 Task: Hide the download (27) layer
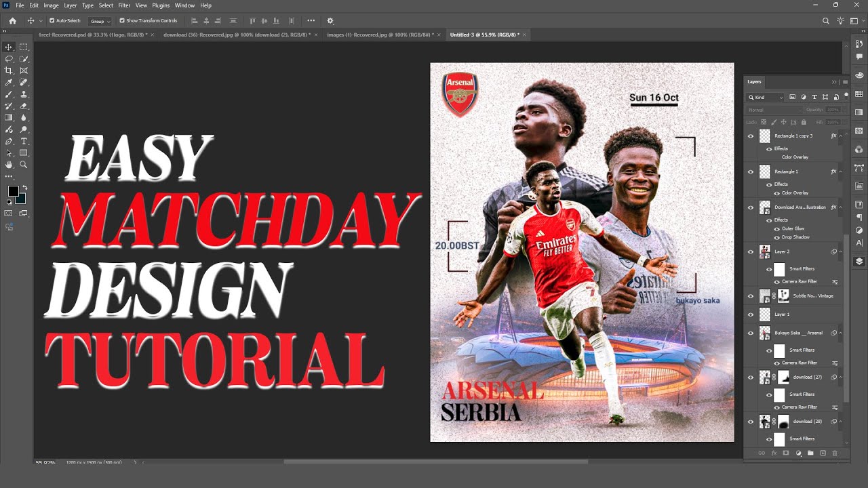[750, 377]
